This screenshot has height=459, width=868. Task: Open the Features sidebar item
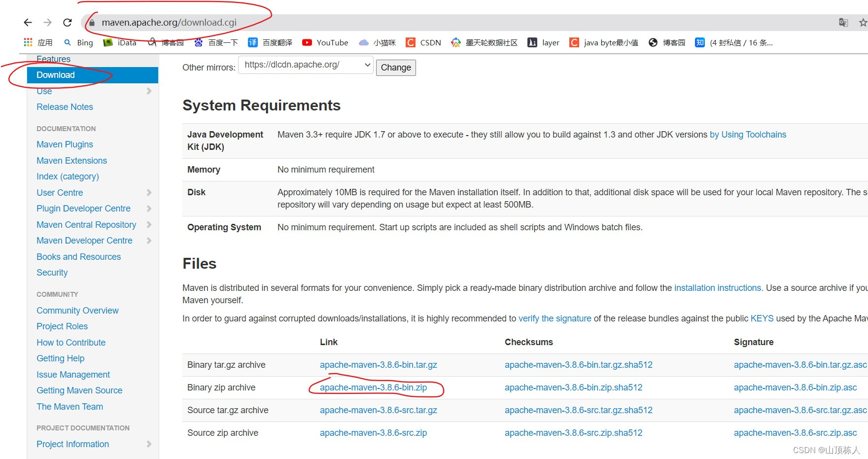(x=53, y=59)
